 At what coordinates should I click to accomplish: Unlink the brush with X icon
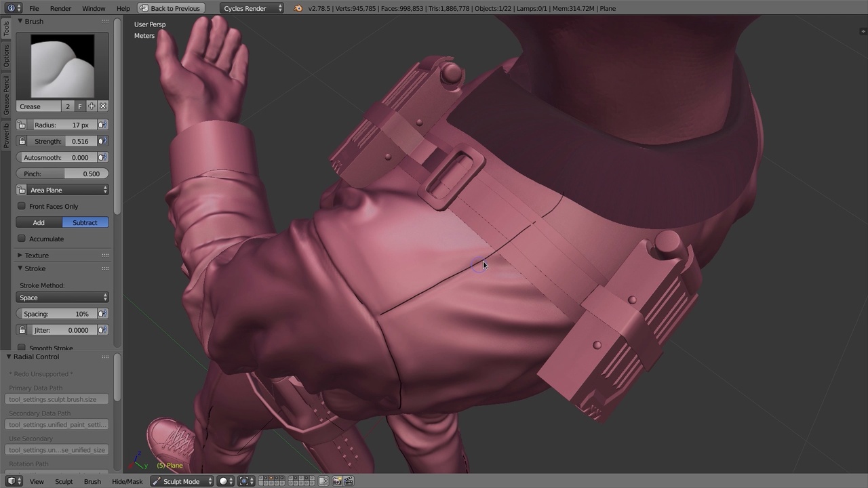103,106
